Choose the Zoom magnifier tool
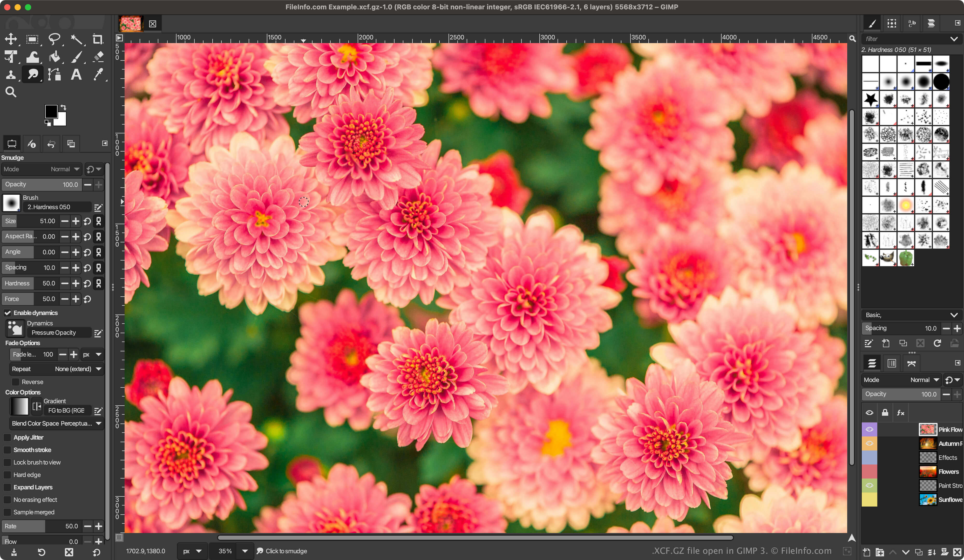 pyautogui.click(x=11, y=92)
